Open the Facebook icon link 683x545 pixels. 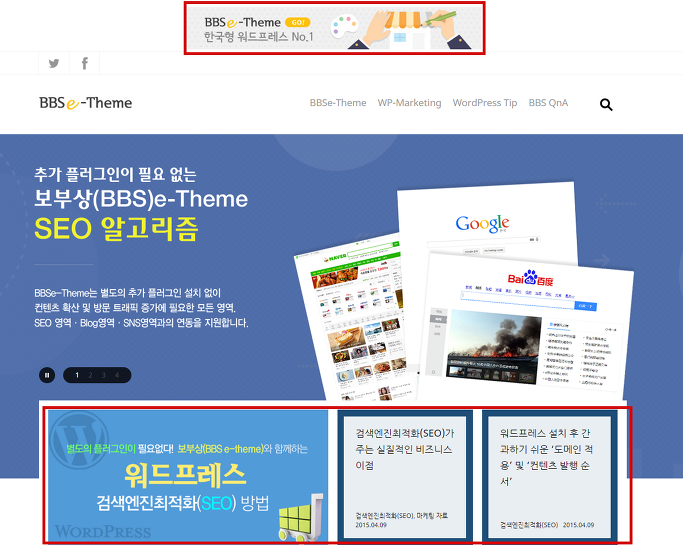click(x=85, y=64)
